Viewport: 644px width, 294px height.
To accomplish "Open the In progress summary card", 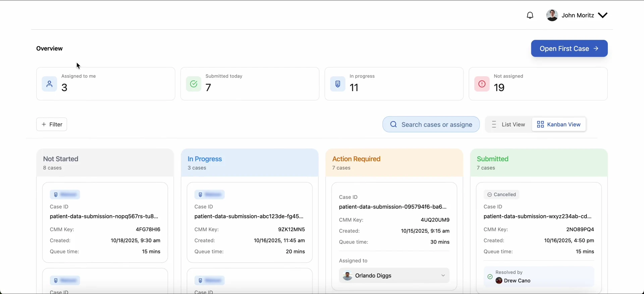I will pyautogui.click(x=394, y=84).
